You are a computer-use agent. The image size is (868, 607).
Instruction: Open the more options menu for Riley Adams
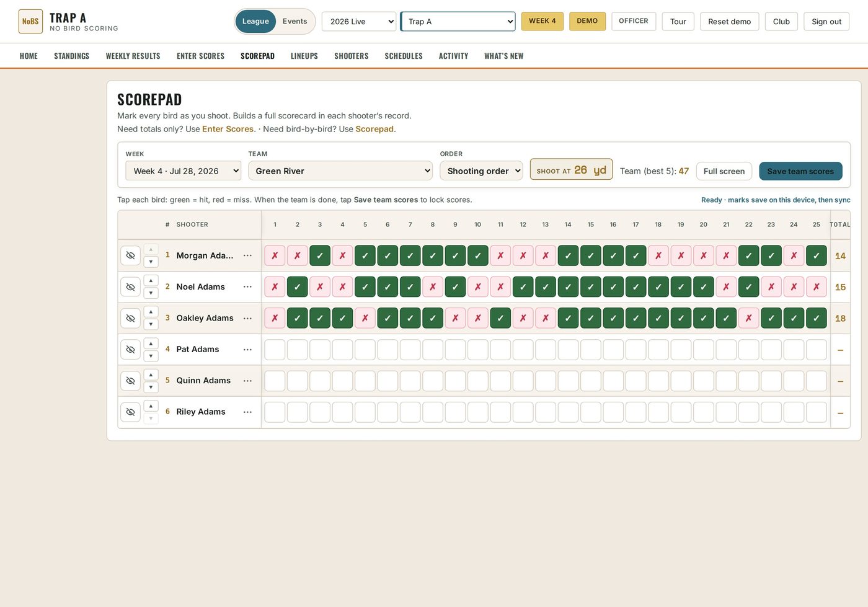point(247,412)
